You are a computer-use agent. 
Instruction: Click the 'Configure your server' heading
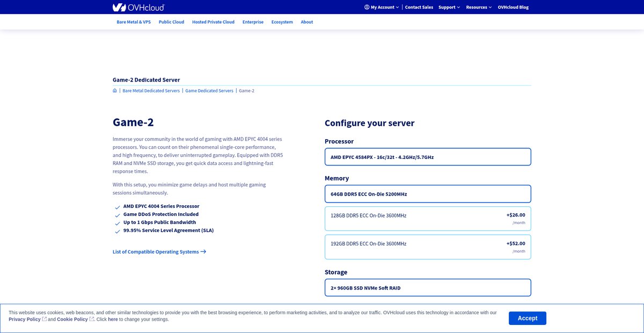click(370, 123)
